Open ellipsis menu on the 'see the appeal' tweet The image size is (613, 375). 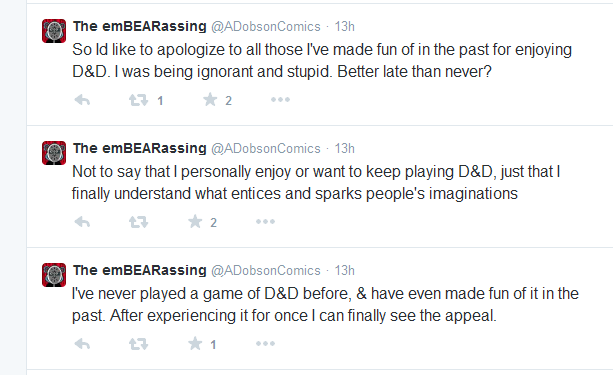point(265,344)
